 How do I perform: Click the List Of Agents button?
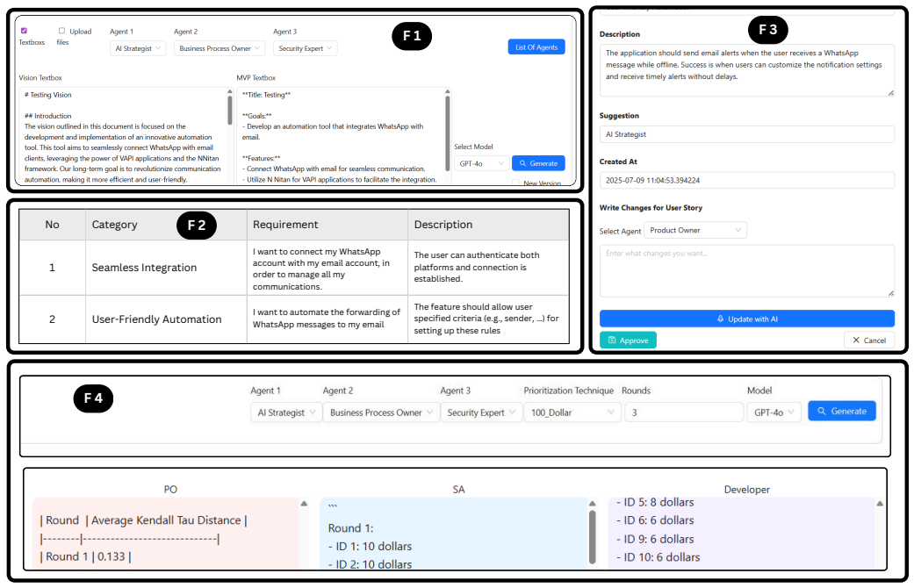click(536, 47)
